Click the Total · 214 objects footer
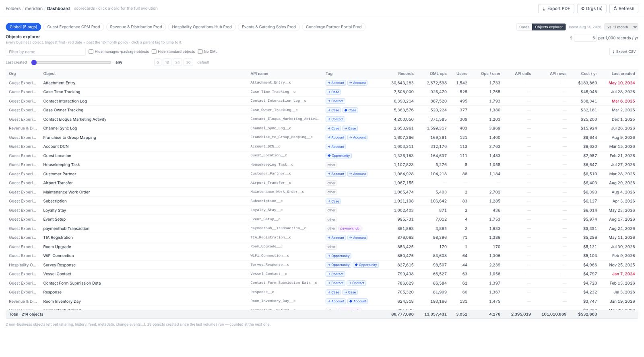The height and width of the screenshot is (357, 644). coord(26,314)
